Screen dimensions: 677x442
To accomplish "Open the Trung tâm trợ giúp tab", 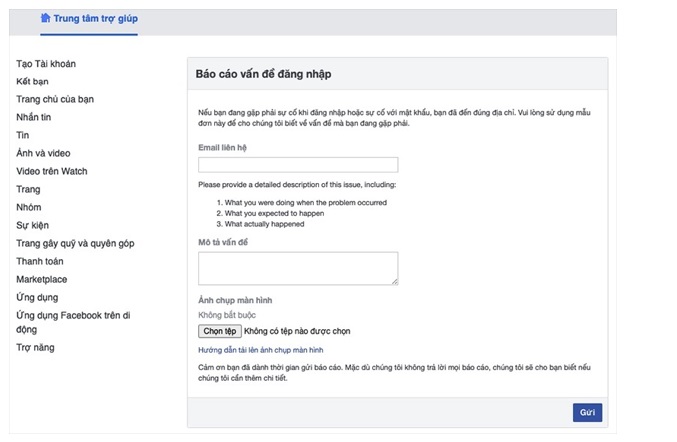I will 95,19.
